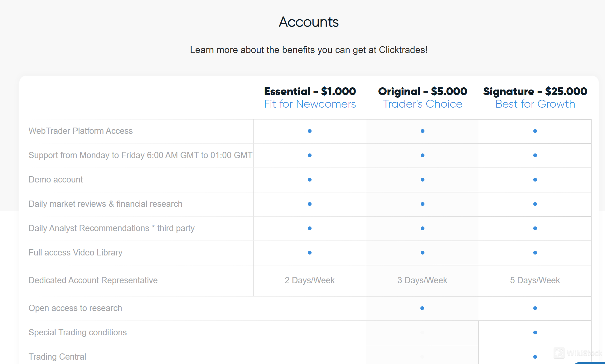
Task: Click Signature dot for Daily market reviews
Action: 535,204
